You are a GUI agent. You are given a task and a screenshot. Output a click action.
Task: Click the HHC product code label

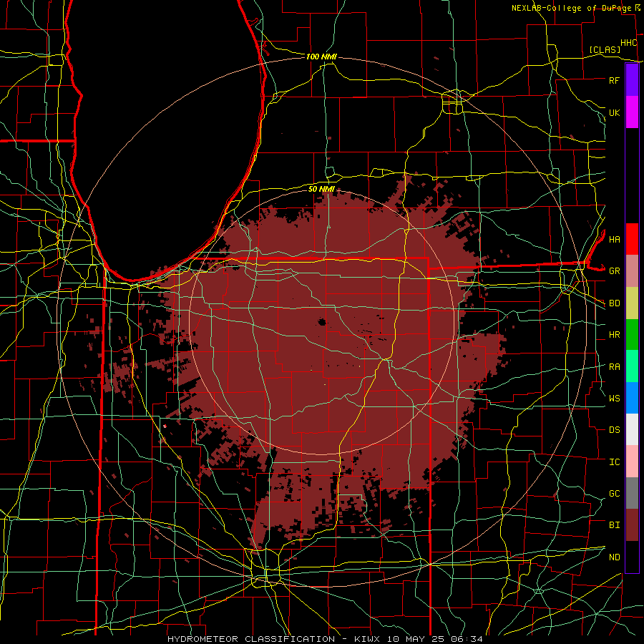tap(628, 42)
